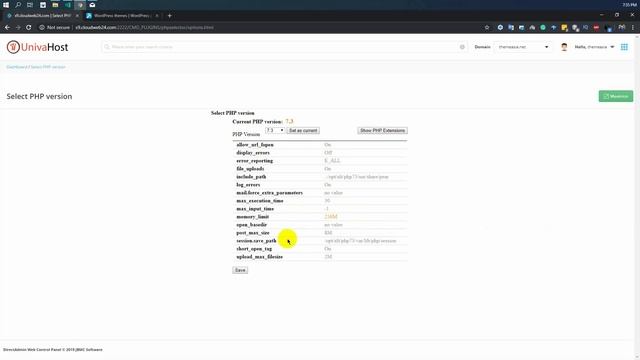Image resolution: width=640 pixels, height=360 pixels.
Task: Click the Save button
Action: click(240, 270)
